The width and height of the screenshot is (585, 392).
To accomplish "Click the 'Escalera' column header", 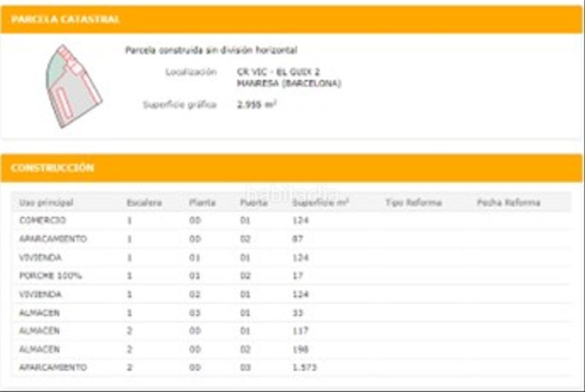I will (144, 203).
